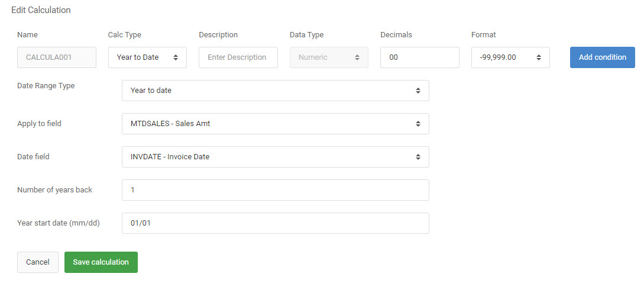Click the Data Type arrow icon
The image size is (644, 283).
357,57
